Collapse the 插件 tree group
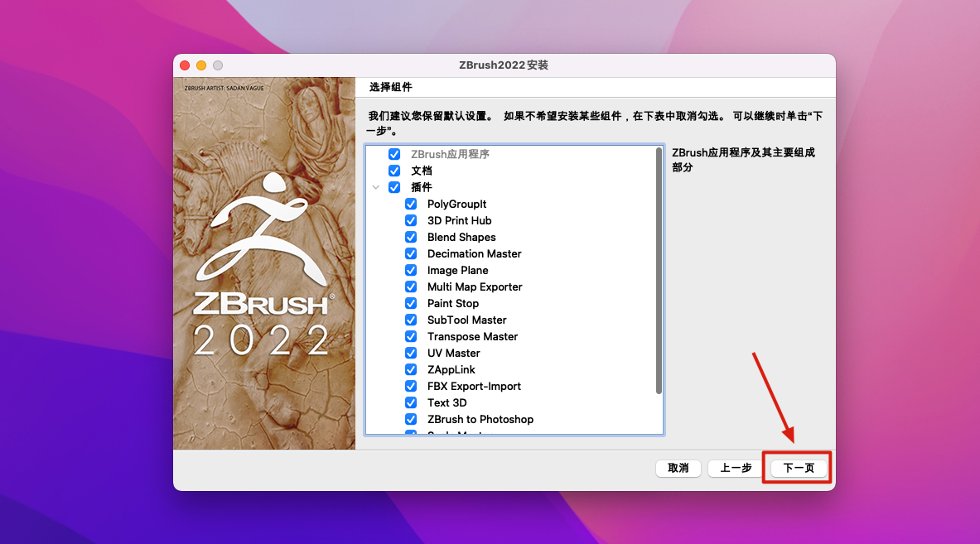This screenshot has height=544, width=980. [x=376, y=187]
